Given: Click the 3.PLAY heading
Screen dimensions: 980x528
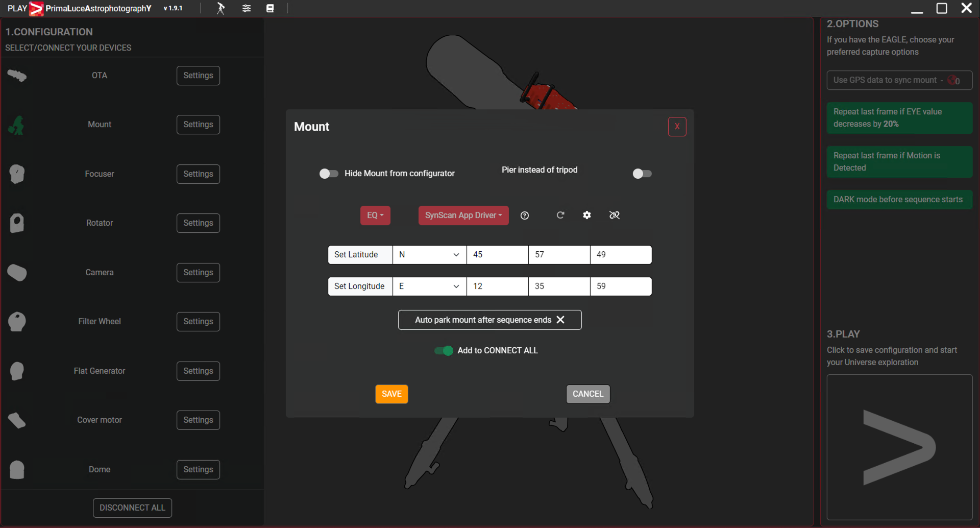Looking at the screenshot, I should (843, 334).
